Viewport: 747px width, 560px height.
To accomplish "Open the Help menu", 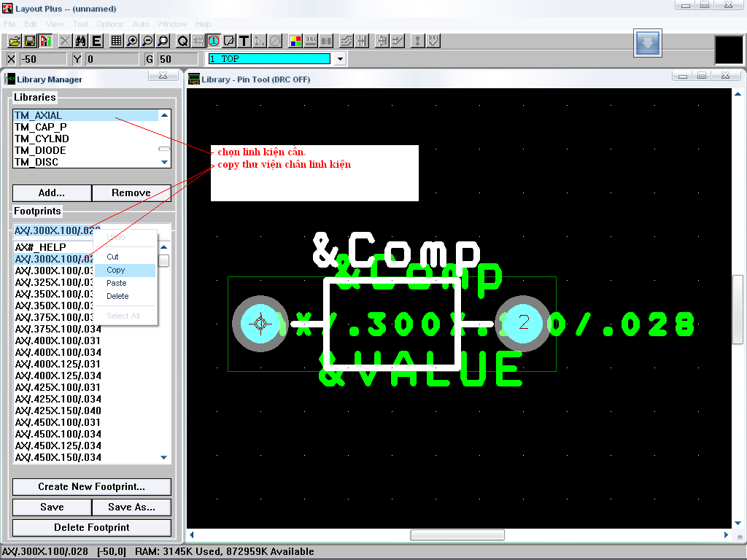I will coord(203,24).
